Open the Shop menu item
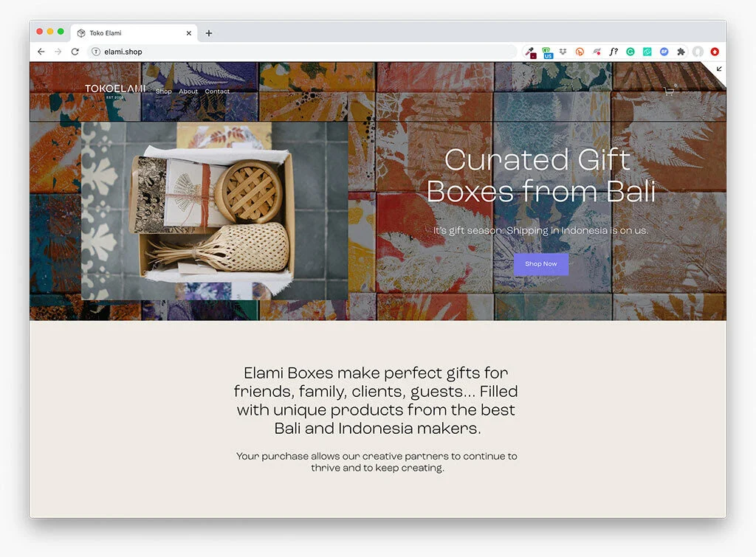 163,91
